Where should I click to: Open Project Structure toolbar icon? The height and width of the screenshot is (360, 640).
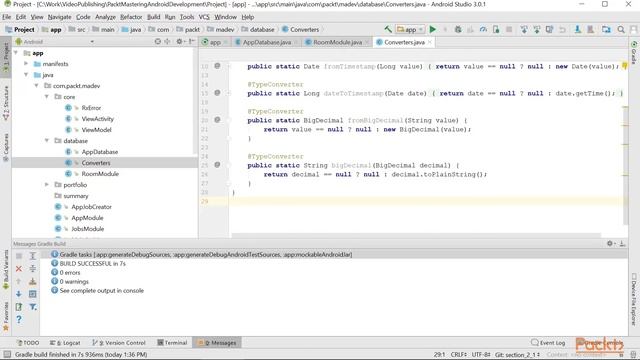(606, 29)
